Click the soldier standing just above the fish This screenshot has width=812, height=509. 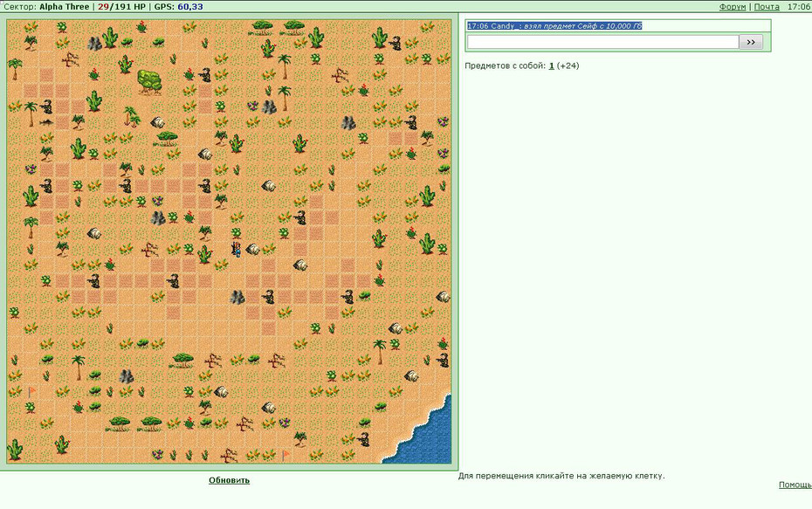46,107
